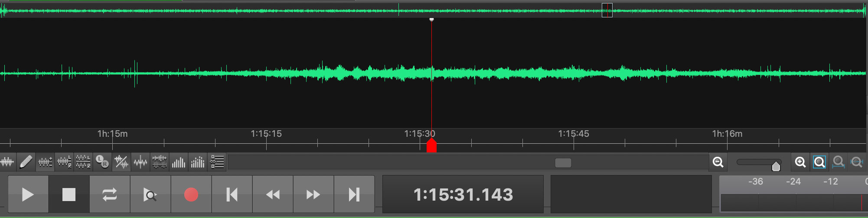The width and height of the screenshot is (868, 218).
Task: Click the zoom out magnifier icon
Action: [718, 162]
